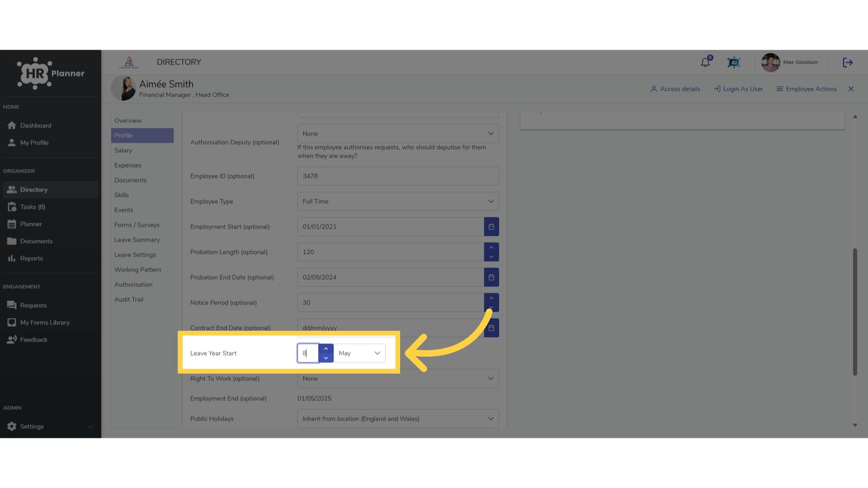Open the notifications bell
The height and width of the screenshot is (488, 868).
pos(705,62)
